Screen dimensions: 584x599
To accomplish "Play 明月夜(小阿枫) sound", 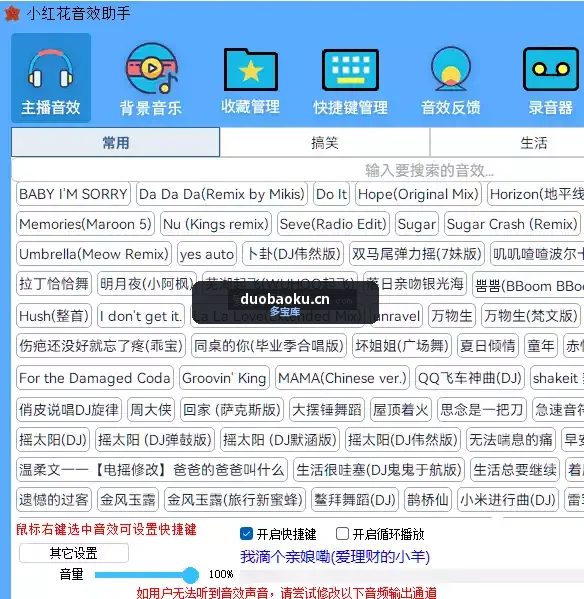I will (x=147, y=283).
